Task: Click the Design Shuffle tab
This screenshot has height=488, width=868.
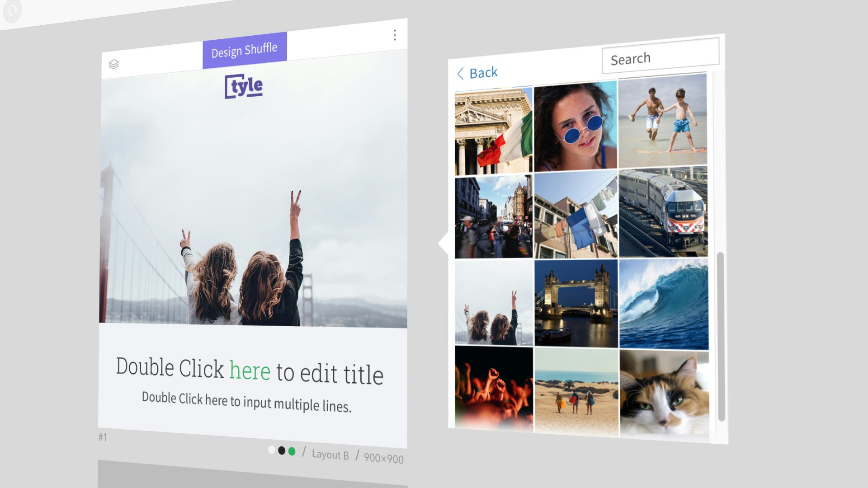Action: pos(245,50)
